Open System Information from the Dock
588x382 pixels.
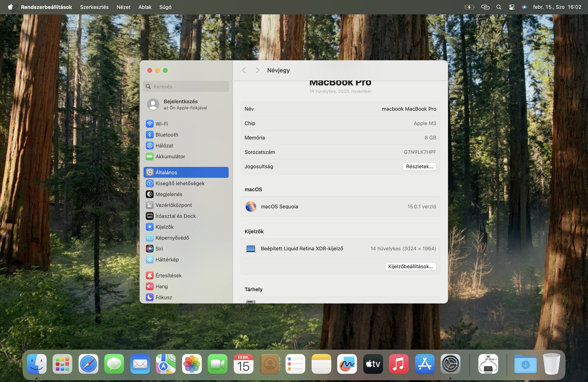(x=488, y=364)
